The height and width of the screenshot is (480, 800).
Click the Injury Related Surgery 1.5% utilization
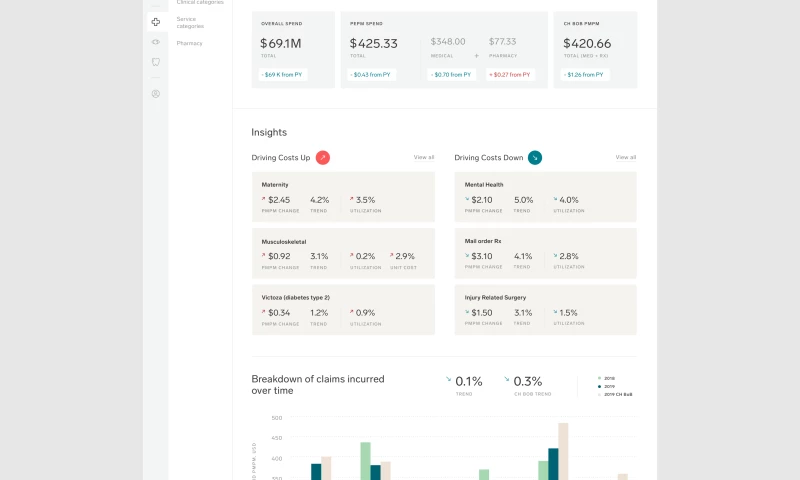click(x=568, y=313)
